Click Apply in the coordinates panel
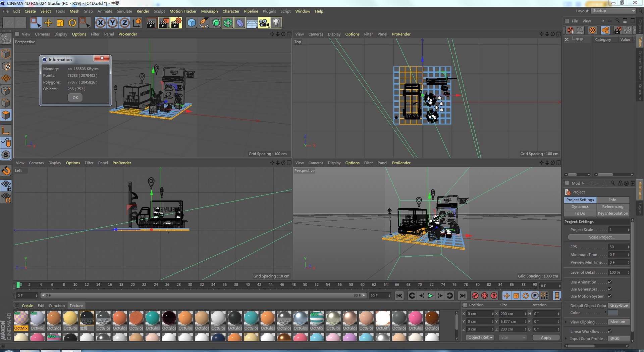644x352 pixels. 546,338
